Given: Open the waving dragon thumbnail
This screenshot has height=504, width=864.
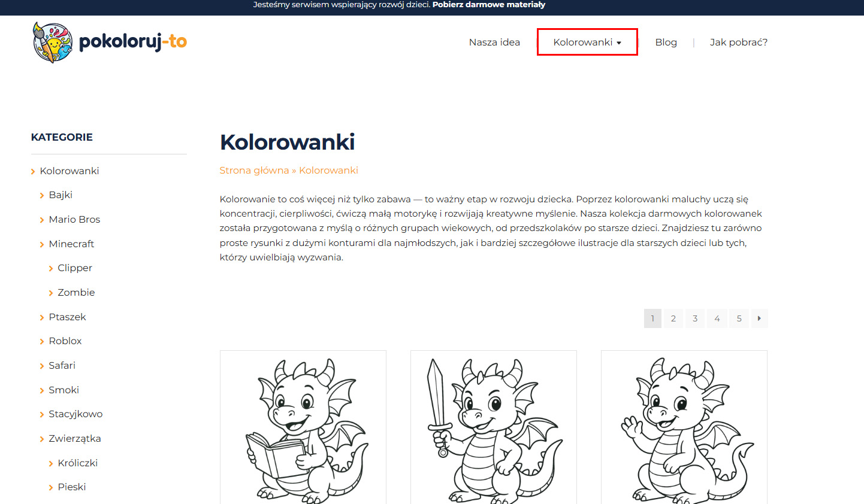Looking at the screenshot, I should click(x=684, y=427).
